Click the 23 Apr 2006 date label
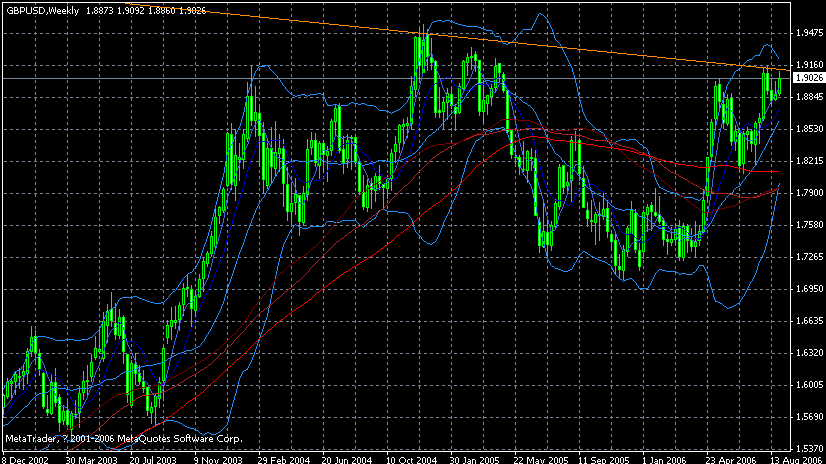This screenshot has width=826, height=464. pyautogui.click(x=731, y=459)
